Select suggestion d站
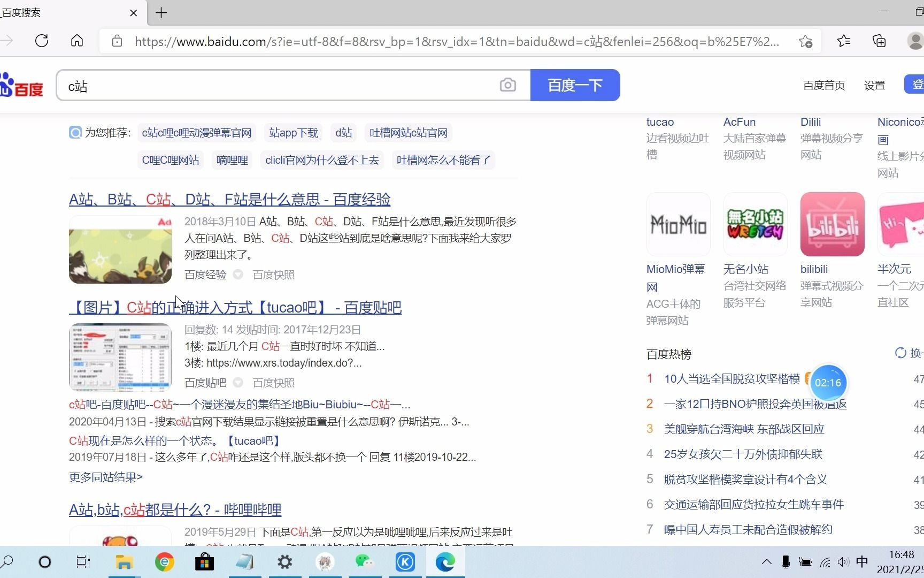 (x=344, y=133)
